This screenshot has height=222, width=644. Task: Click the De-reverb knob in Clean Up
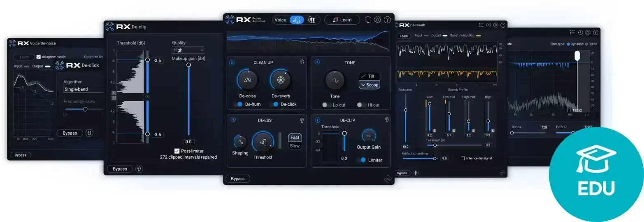point(281,80)
